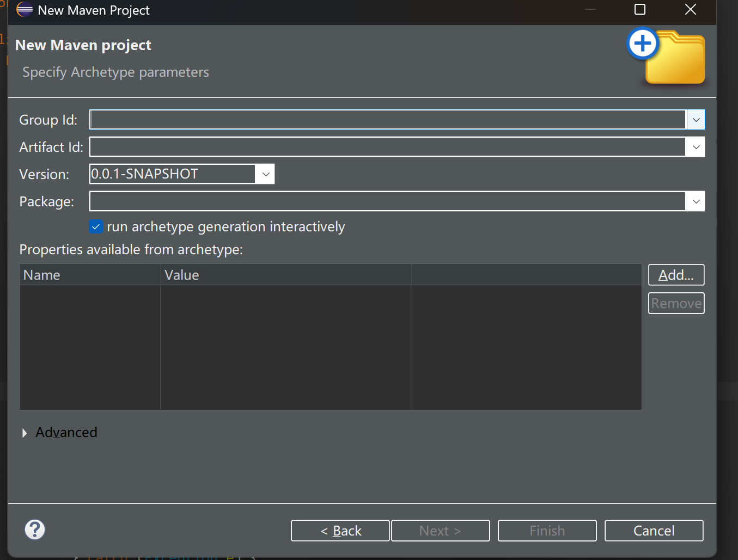
Task: Maximize the New Maven Project dialog
Action: point(640,10)
